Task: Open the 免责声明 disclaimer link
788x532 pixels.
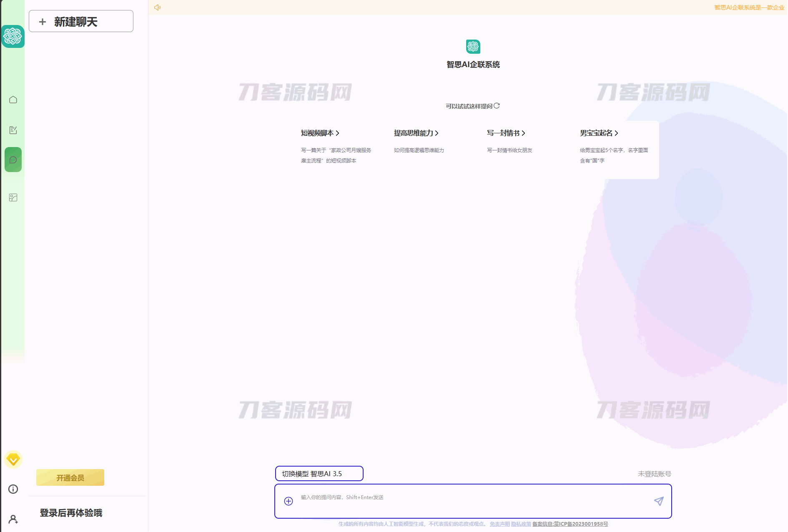Action: point(499,524)
